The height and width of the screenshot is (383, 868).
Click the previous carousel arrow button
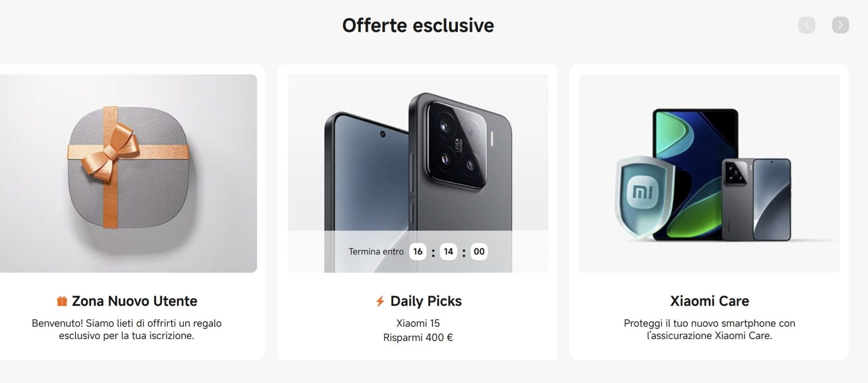click(x=807, y=25)
